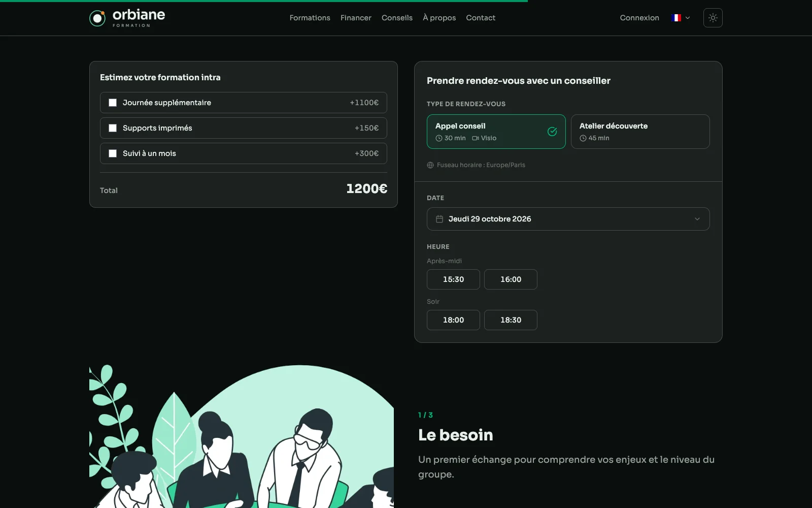Click the +300€ price label
812x508 pixels.
pyautogui.click(x=366, y=153)
